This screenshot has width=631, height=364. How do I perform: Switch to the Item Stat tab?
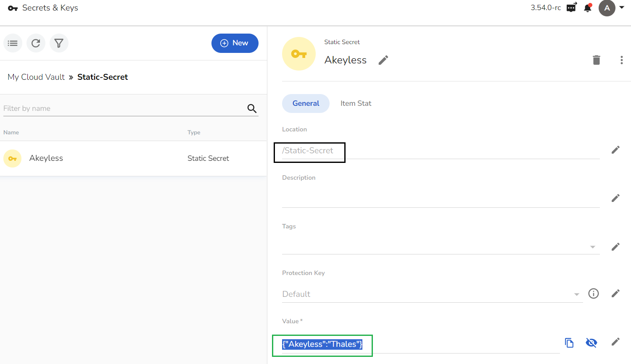tap(356, 103)
